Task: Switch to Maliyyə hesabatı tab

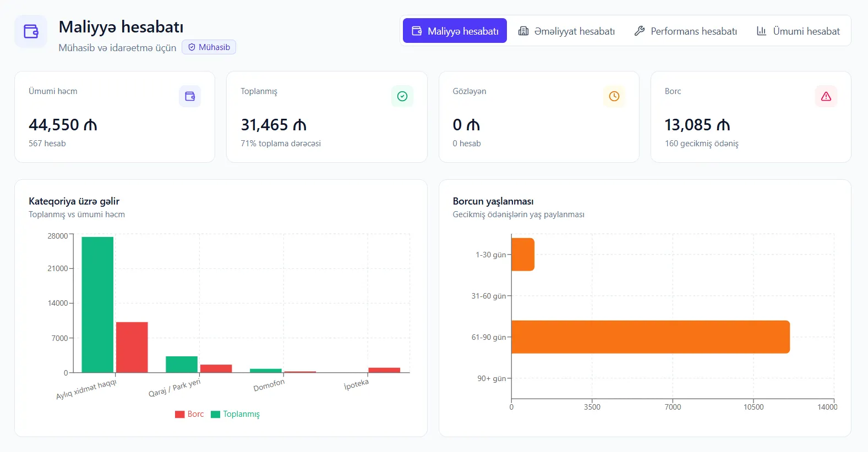Action: pos(455,31)
